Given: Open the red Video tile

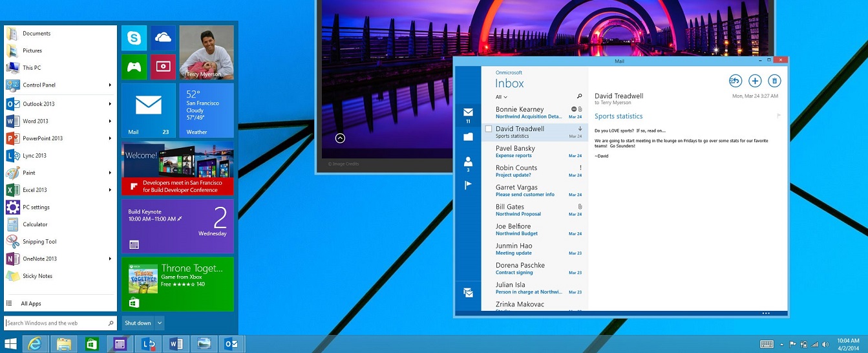Looking at the screenshot, I should point(163,67).
